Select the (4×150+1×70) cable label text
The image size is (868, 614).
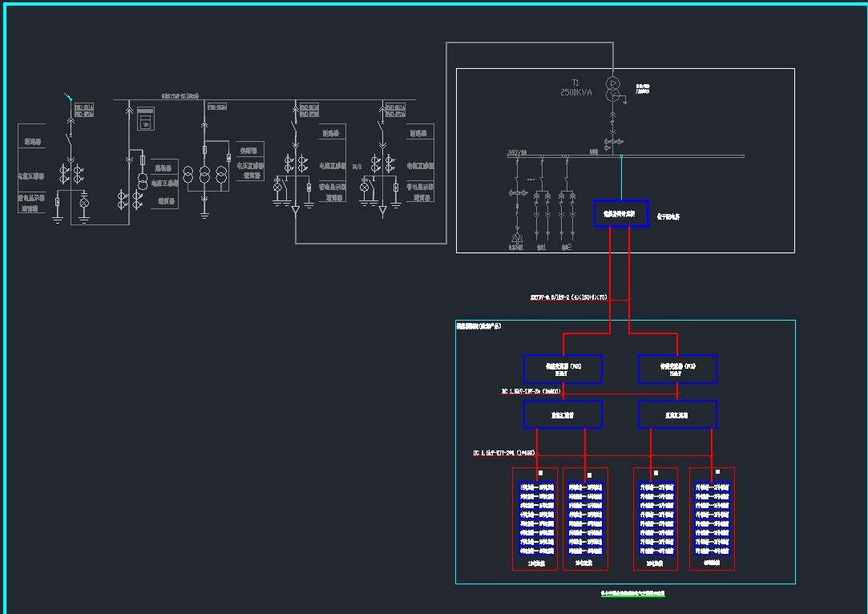point(569,297)
